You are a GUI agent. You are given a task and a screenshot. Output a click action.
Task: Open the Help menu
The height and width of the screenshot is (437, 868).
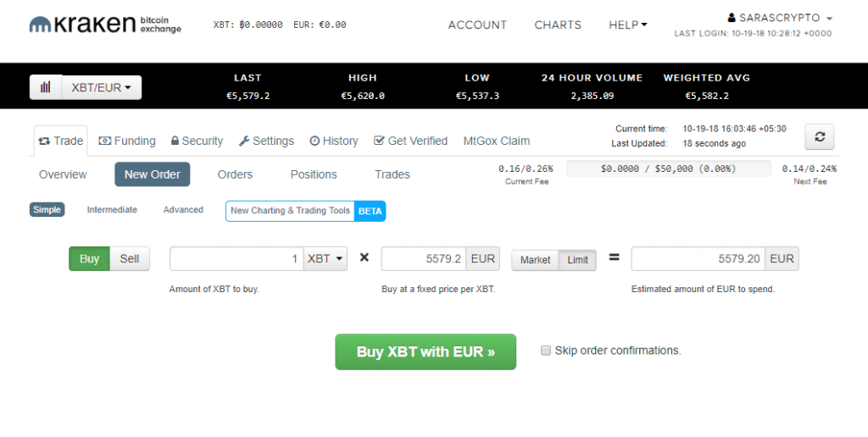pyautogui.click(x=627, y=25)
